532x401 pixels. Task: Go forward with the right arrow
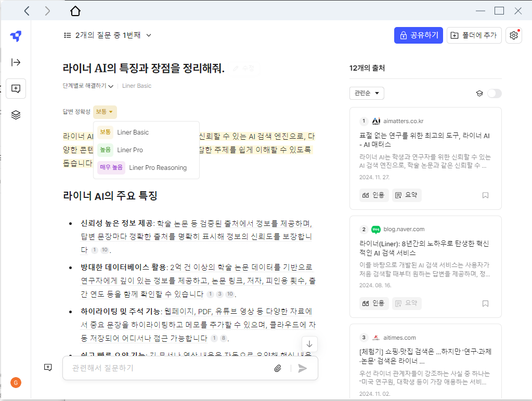coord(47,11)
